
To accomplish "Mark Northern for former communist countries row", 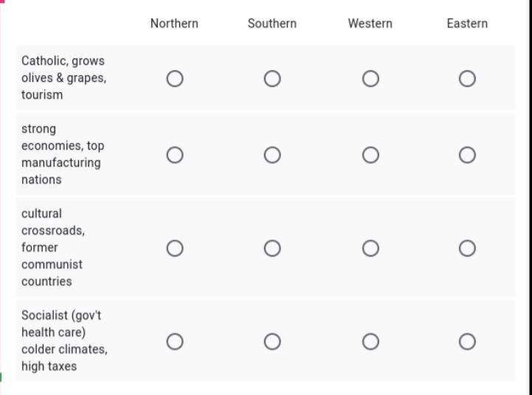I will click(x=174, y=248).
